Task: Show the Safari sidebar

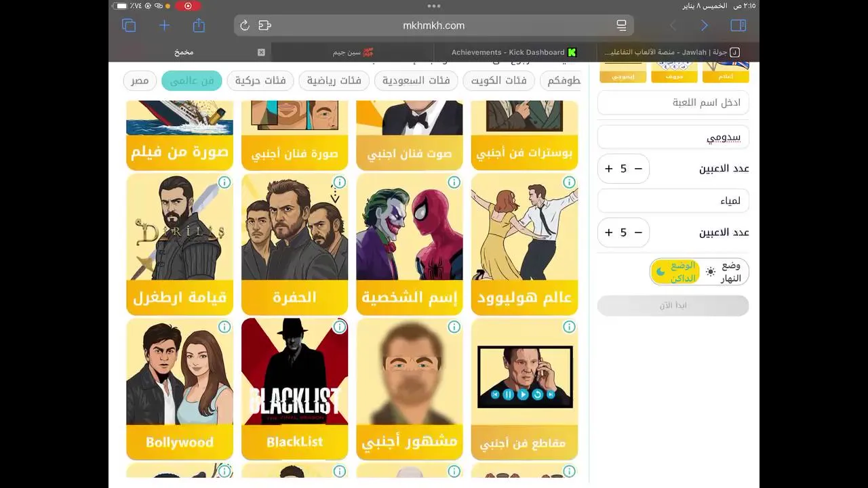Action: tap(738, 26)
